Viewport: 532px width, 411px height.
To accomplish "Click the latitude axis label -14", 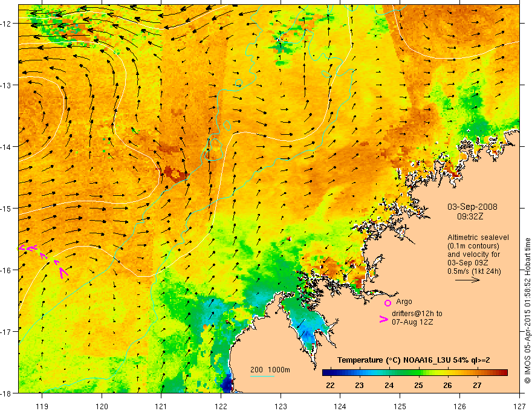I will click(6, 147).
